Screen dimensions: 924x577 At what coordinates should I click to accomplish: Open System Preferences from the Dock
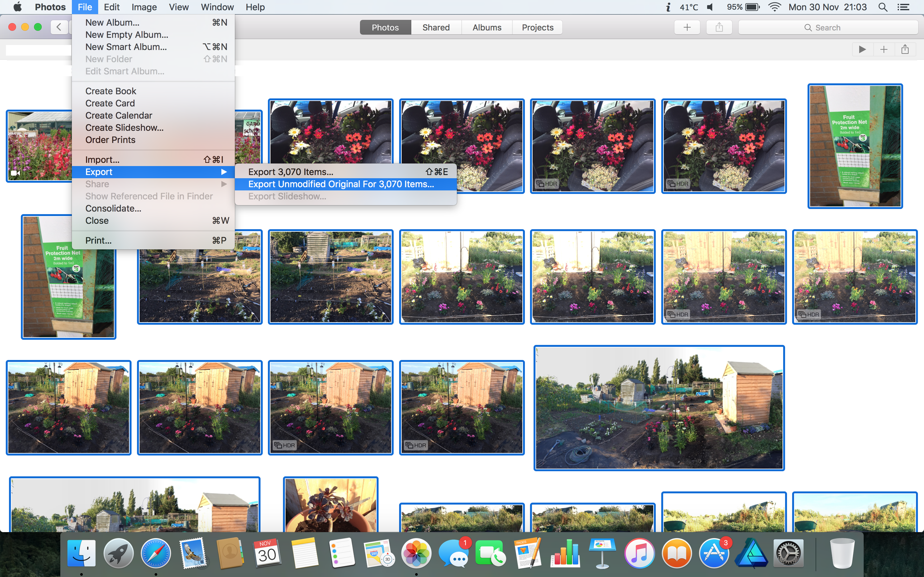[x=789, y=553]
